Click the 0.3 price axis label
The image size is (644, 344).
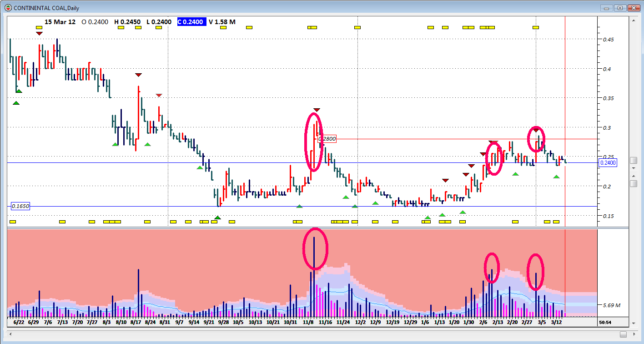[607, 127]
